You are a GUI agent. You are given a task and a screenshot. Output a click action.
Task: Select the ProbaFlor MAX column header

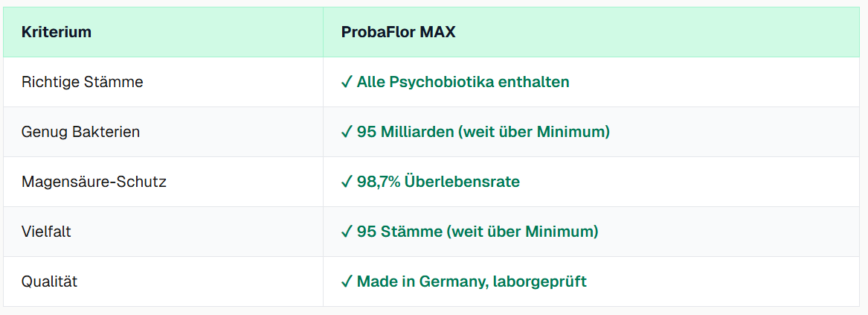coord(398,32)
